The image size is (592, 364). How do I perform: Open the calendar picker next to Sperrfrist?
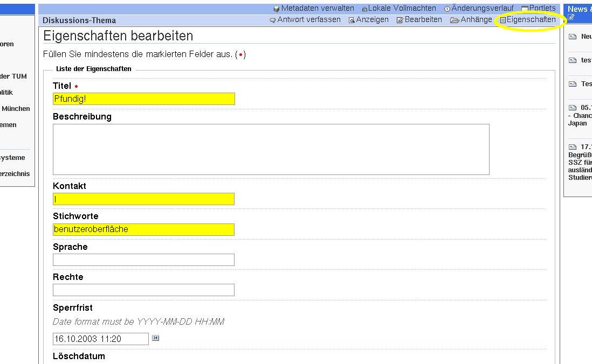pos(155,338)
